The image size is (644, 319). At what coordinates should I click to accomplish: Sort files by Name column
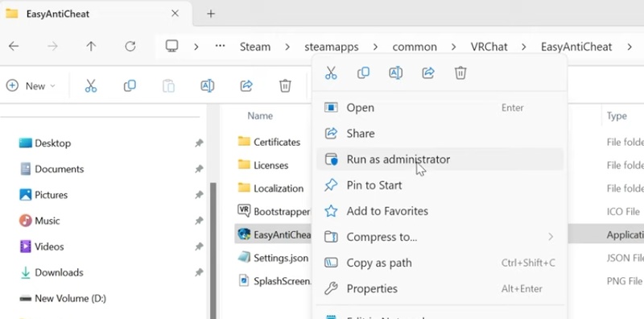pos(260,116)
